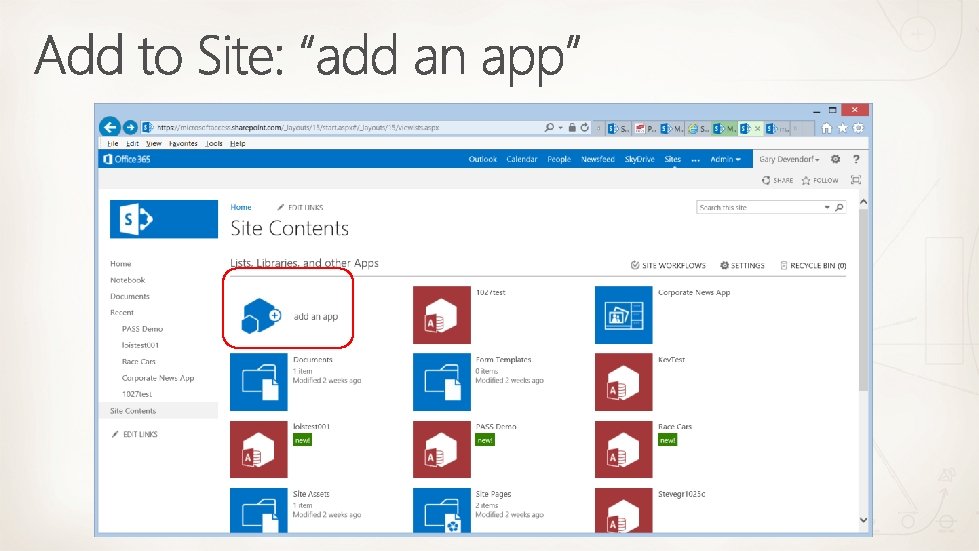Open the Documents library tile icon
The image size is (979, 551).
258,382
